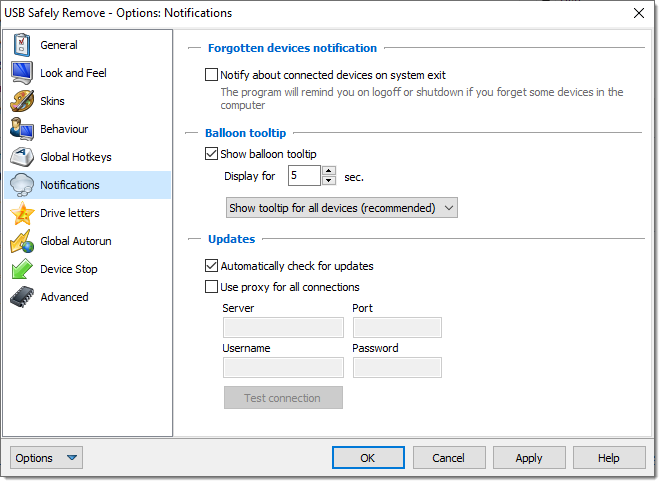Enable notify about connected devices on exit
This screenshot has height=484, width=662.
coord(211,75)
